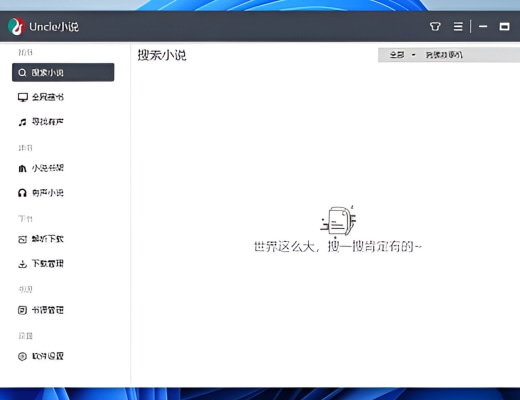Click the empty-state document illustration
This screenshot has width=520, height=400.
coord(338,220)
